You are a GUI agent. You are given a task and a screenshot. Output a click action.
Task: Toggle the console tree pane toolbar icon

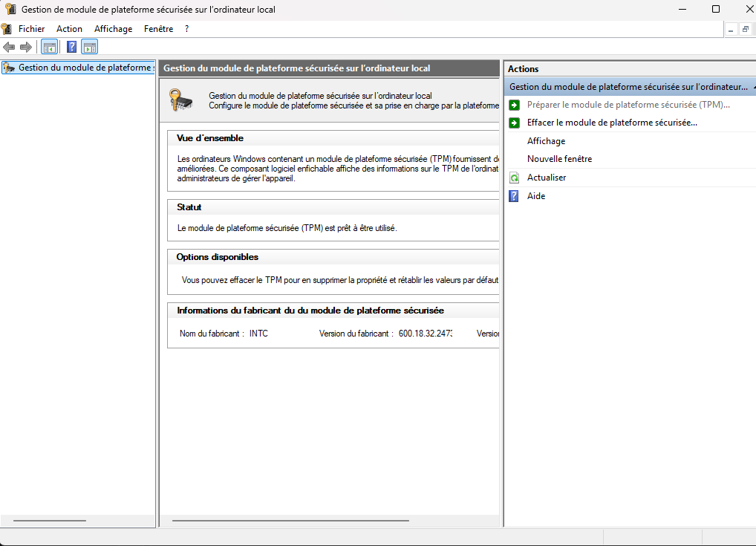[x=49, y=48]
